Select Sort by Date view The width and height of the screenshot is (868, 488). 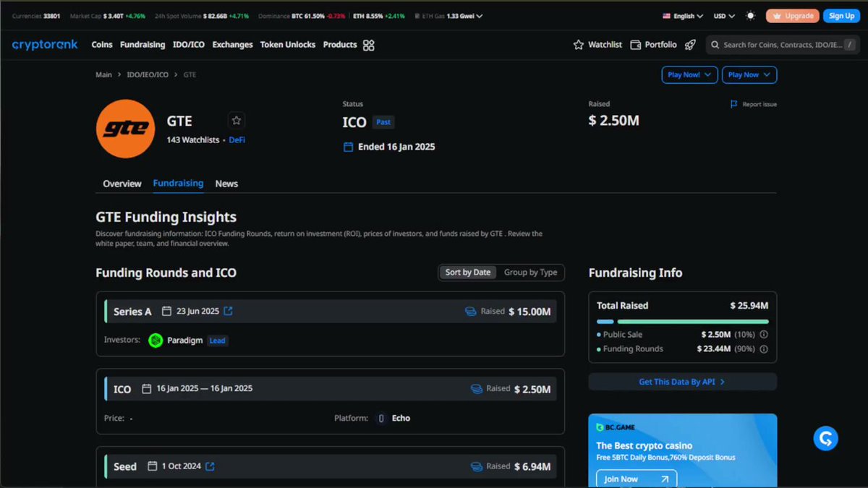tap(468, 273)
